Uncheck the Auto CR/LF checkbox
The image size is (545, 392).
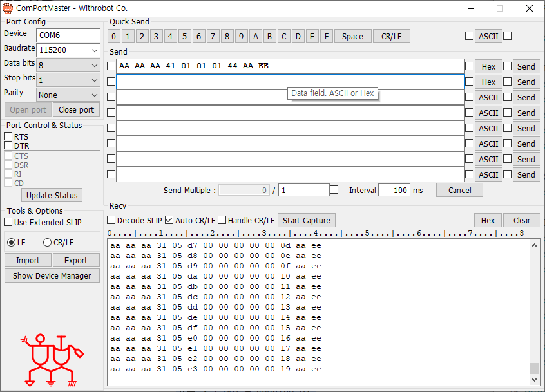(x=169, y=219)
